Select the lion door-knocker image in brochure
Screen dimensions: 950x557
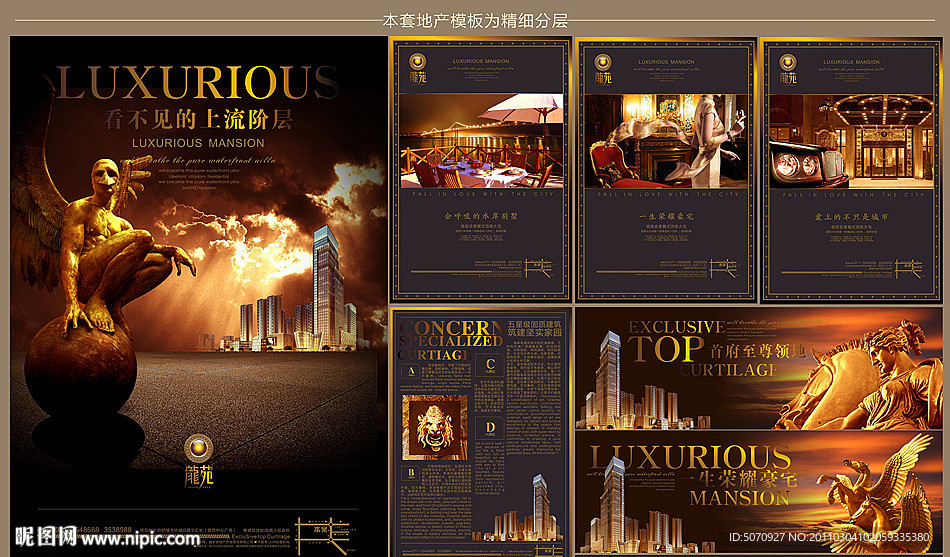435,427
